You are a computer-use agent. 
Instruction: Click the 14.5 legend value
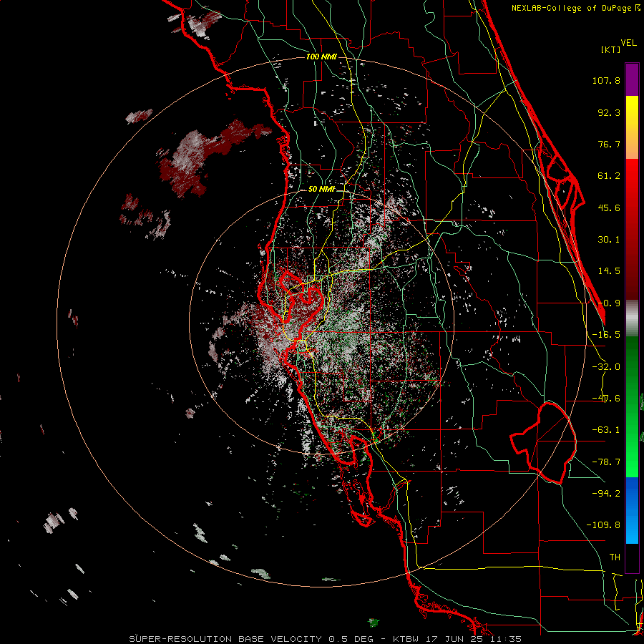pos(609,271)
